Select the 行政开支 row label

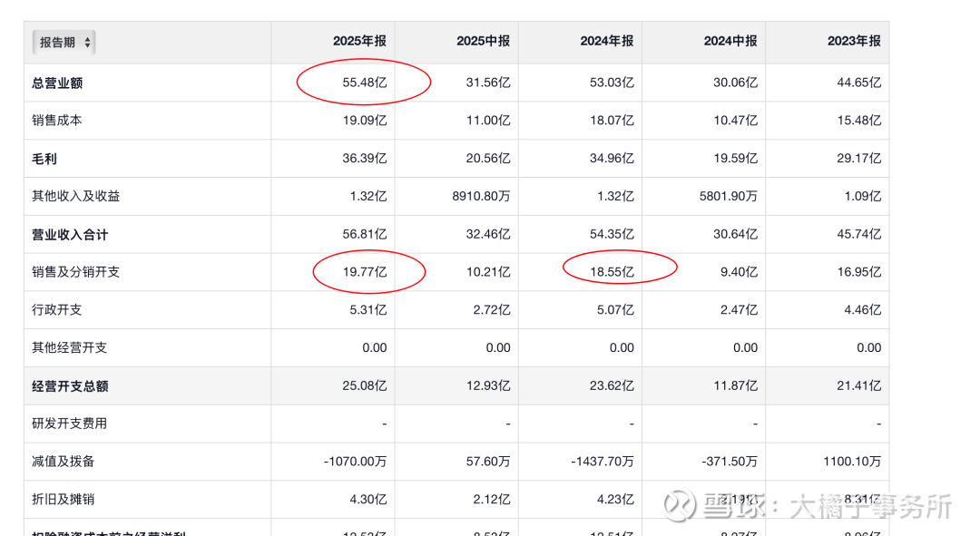pos(57,309)
